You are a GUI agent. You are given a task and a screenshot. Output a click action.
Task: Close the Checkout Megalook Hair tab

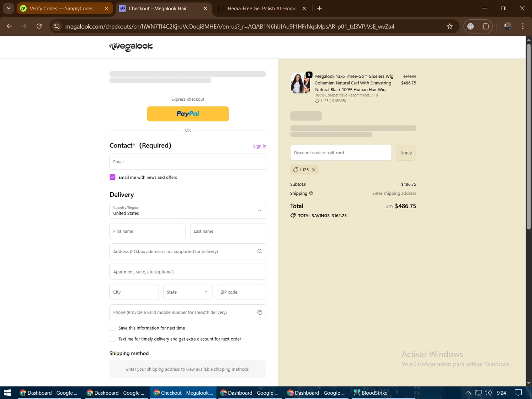(x=205, y=8)
